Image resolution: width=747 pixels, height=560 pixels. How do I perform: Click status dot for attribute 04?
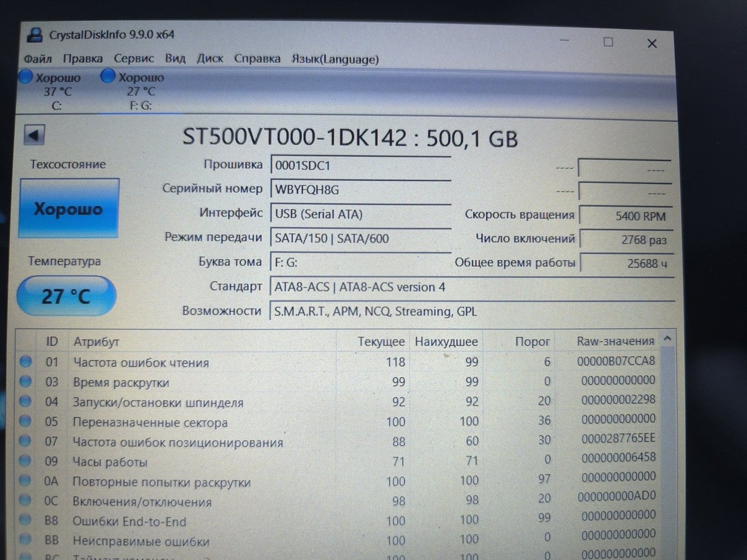[x=26, y=402]
